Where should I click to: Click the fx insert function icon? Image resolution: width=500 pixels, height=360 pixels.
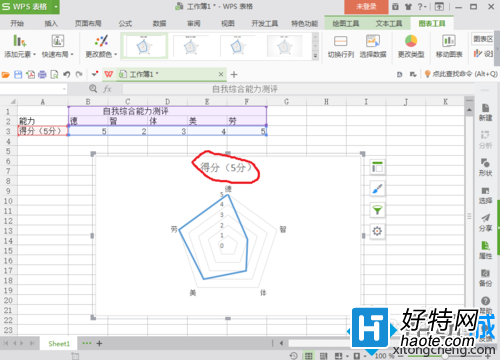pos(107,89)
